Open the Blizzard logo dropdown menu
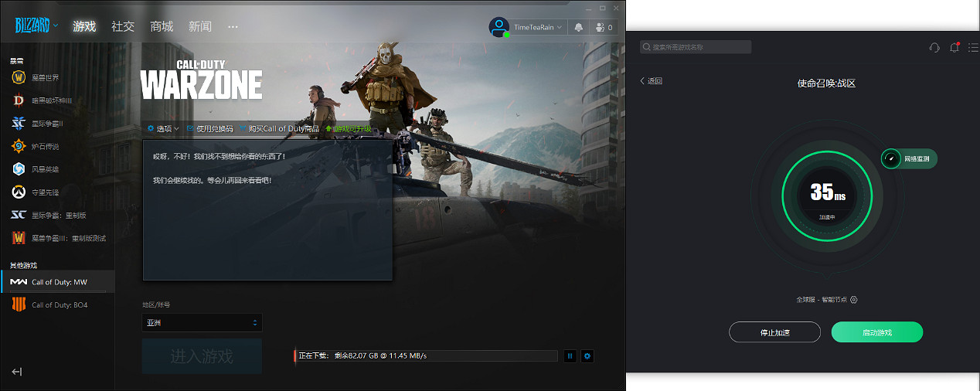The height and width of the screenshot is (391, 980). tap(36, 26)
